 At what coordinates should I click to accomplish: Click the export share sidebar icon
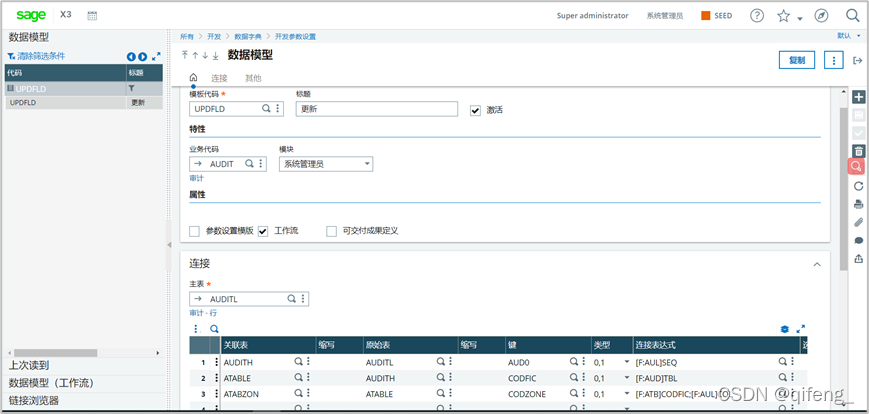(858, 258)
